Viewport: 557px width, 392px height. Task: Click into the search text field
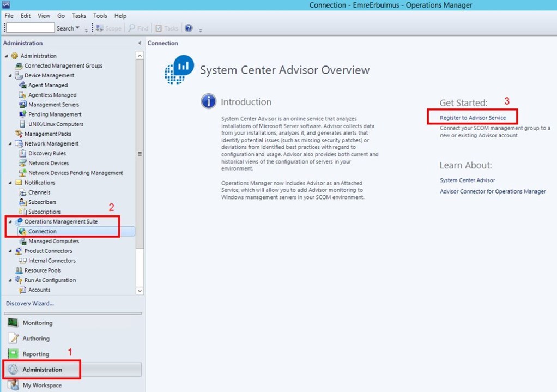pyautogui.click(x=30, y=28)
